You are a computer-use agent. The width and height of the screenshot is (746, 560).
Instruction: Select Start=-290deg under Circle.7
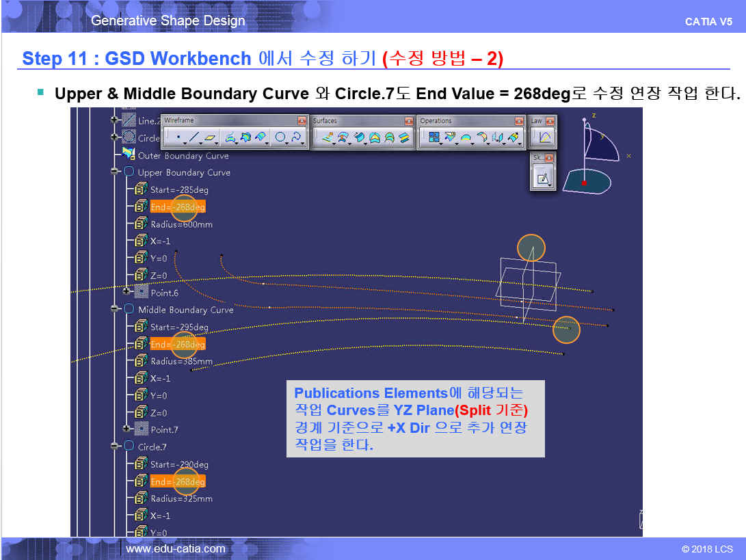[179, 464]
